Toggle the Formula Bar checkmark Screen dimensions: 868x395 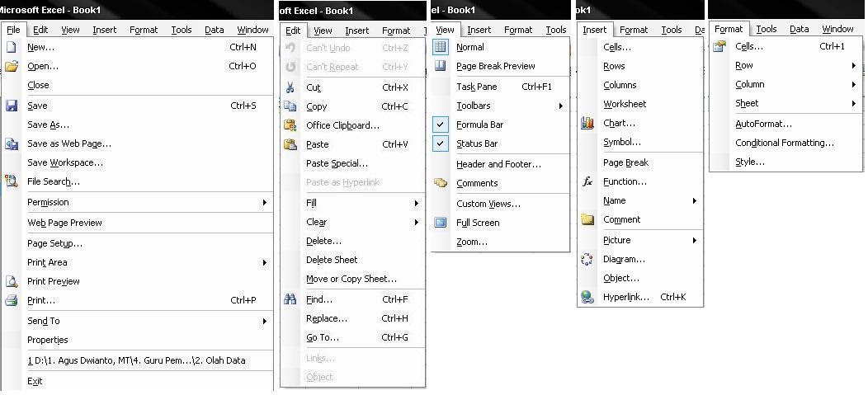coord(441,125)
